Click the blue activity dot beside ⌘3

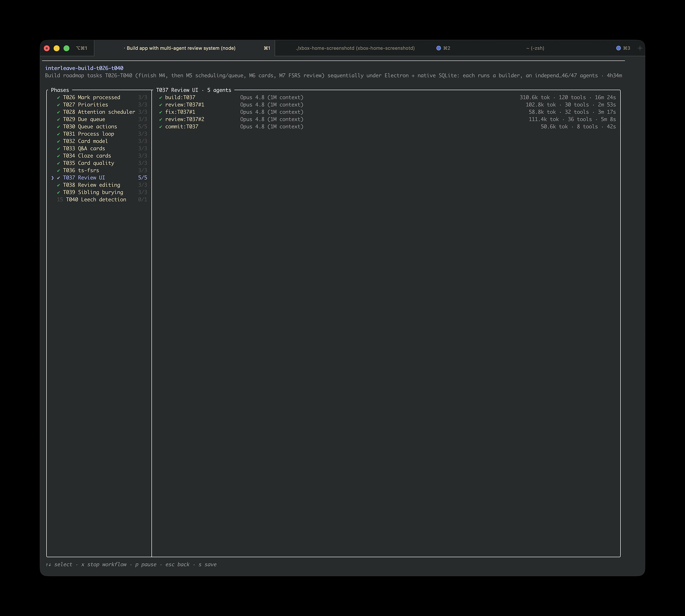coord(618,48)
